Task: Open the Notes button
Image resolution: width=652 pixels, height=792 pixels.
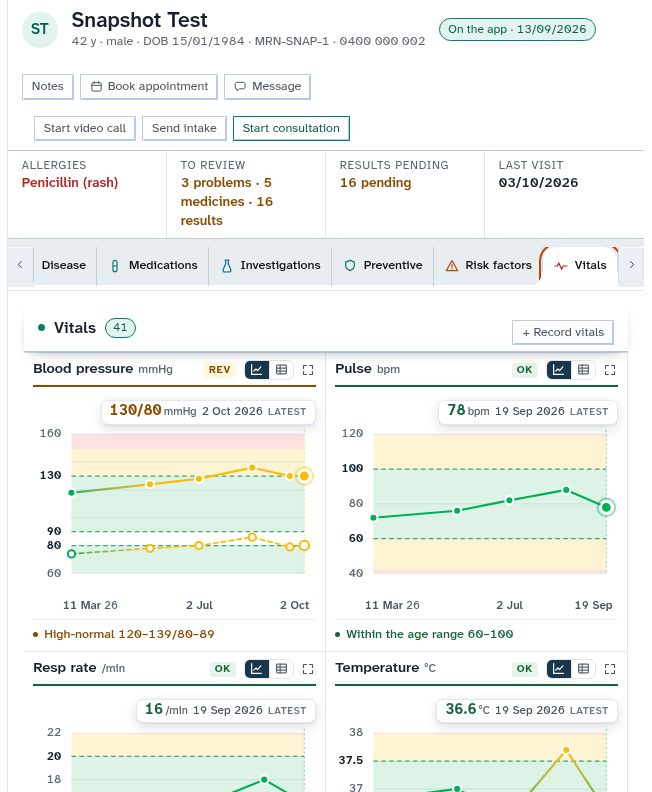Action: click(x=48, y=86)
